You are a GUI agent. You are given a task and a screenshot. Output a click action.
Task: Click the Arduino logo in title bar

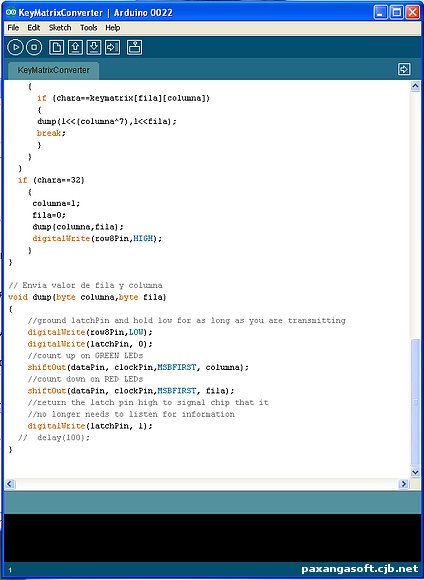coord(11,13)
